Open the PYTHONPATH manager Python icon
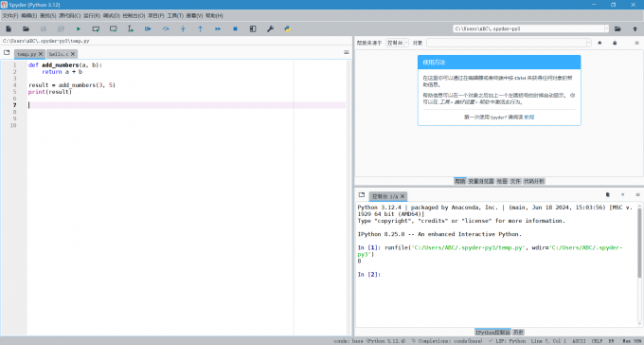 (288, 28)
